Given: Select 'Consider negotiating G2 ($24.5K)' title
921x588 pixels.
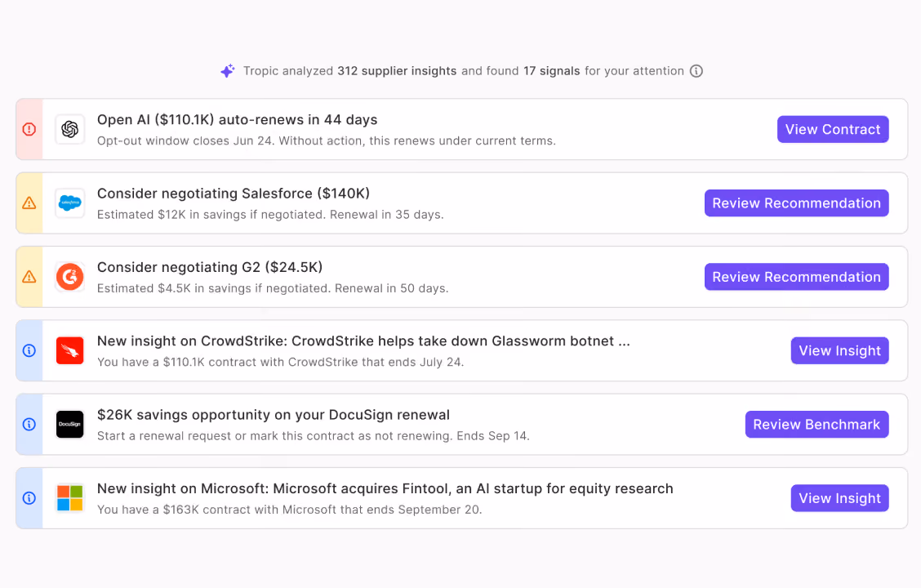Looking at the screenshot, I should (x=210, y=267).
